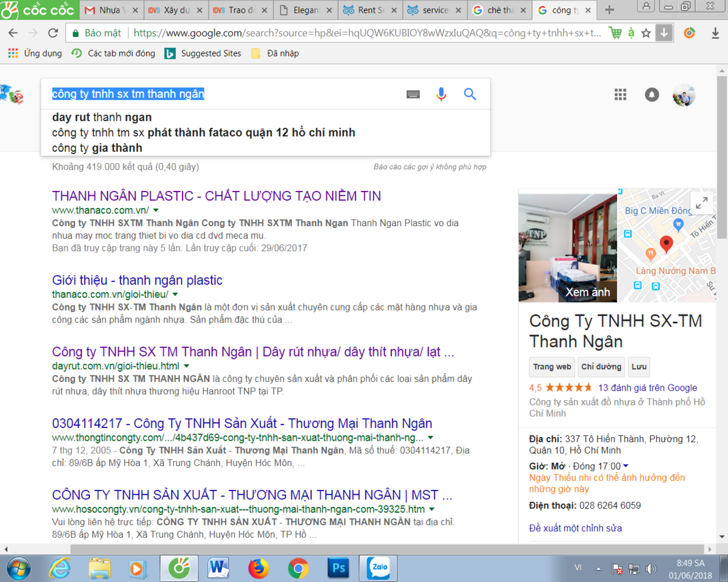The width and height of the screenshot is (728, 582).
Task: Expand opening hours dropdown next to Đóng 17:00
Action: click(625, 466)
